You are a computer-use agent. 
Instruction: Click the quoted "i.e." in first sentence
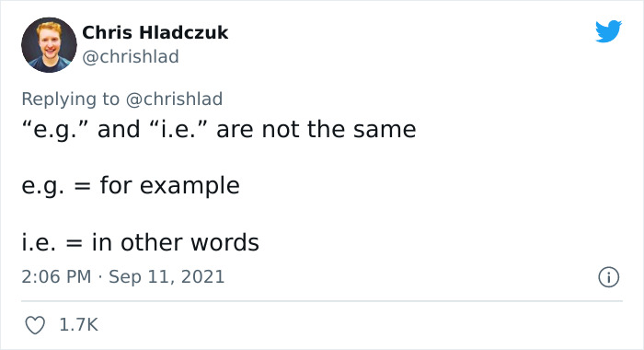click(178, 129)
